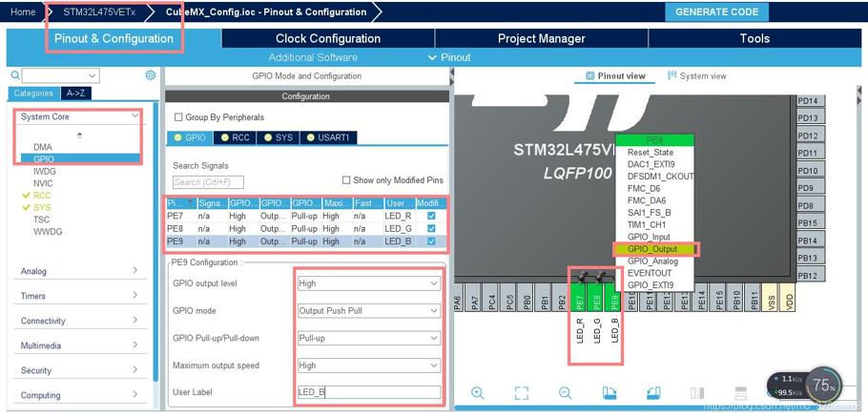Toggle the horizontal split layout icon
This screenshot has height=418, width=868.
(741, 393)
